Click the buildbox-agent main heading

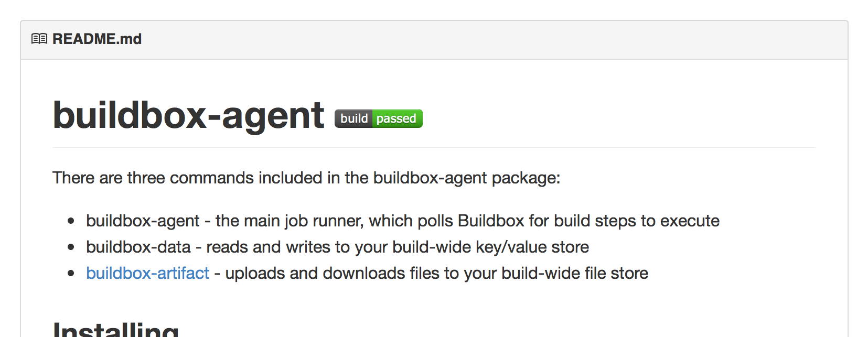click(x=189, y=115)
